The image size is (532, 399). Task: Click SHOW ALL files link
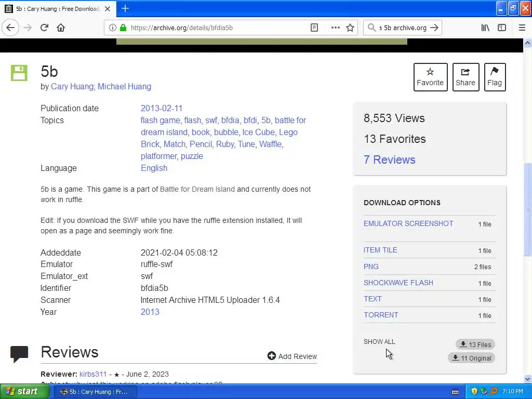point(379,342)
